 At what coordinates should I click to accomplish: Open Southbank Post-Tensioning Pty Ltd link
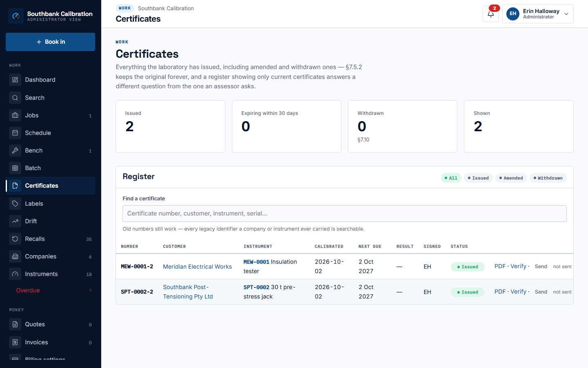[x=188, y=292]
